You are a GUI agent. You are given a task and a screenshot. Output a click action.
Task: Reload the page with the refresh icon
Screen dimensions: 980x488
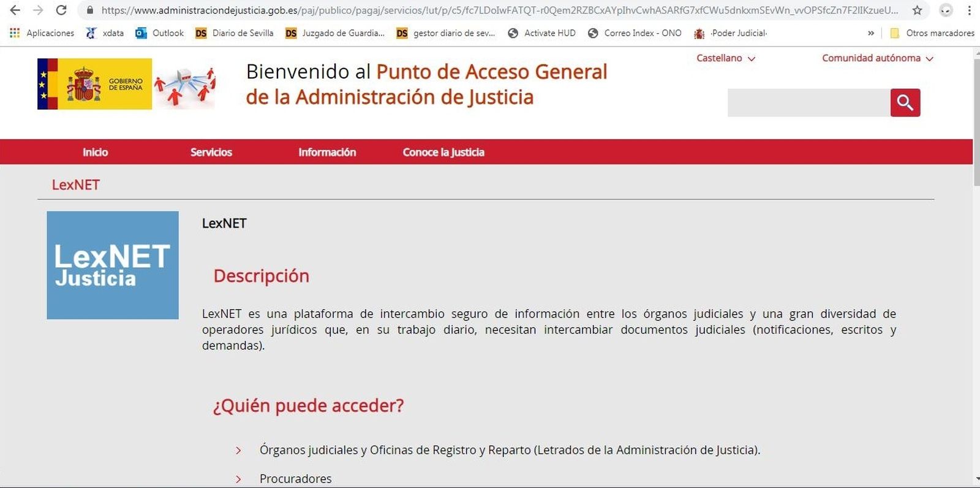61,10
